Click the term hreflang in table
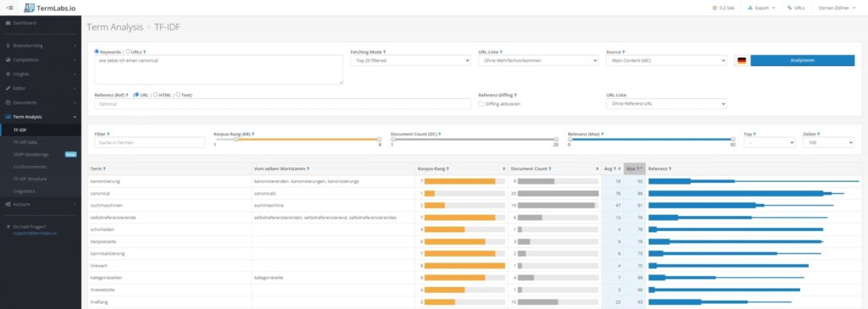Image resolution: width=868 pixels, height=309 pixels. (98, 302)
